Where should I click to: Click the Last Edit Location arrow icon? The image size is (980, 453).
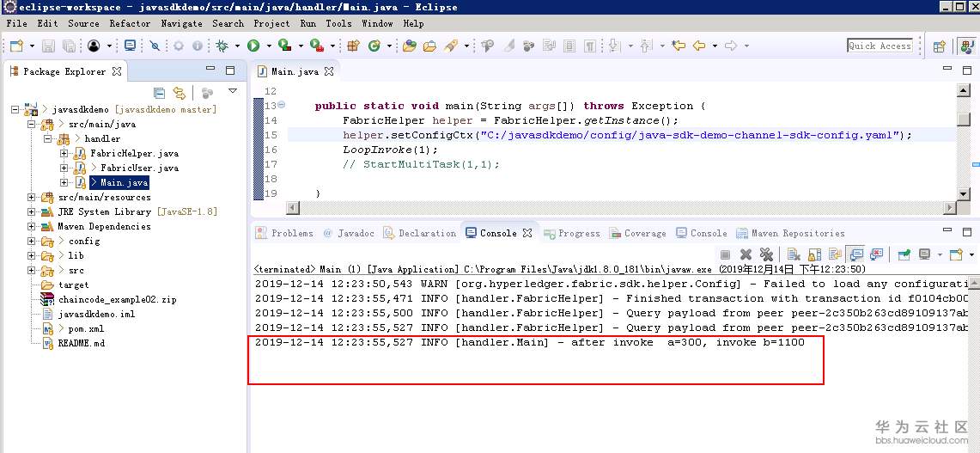tap(679, 46)
